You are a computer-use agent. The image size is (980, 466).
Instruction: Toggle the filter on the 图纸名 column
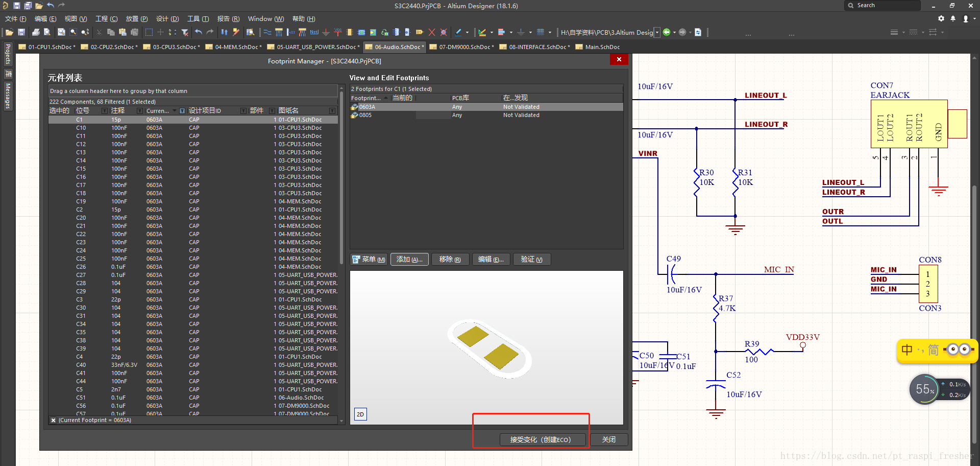coord(332,111)
